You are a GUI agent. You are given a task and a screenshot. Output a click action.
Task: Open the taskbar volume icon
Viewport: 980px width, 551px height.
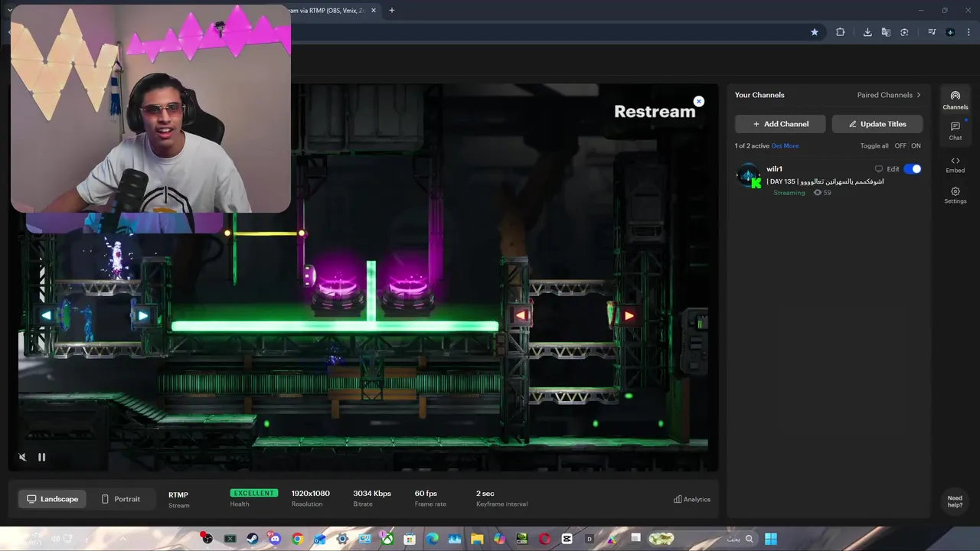(x=56, y=539)
